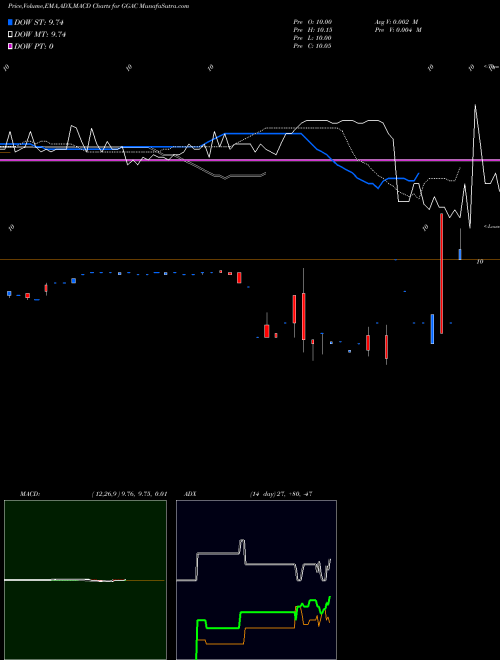The image size is (500, 660).
Task: Click the white DOW MT legend swatch
Action: click(x=10, y=35)
